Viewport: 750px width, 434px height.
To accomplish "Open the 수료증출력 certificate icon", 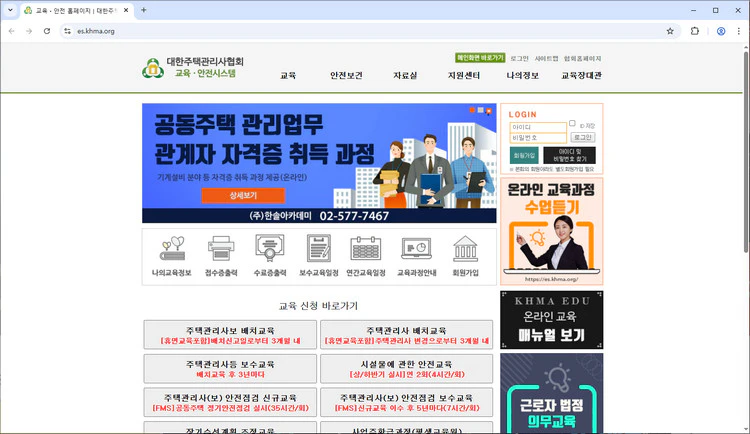I will [x=270, y=256].
